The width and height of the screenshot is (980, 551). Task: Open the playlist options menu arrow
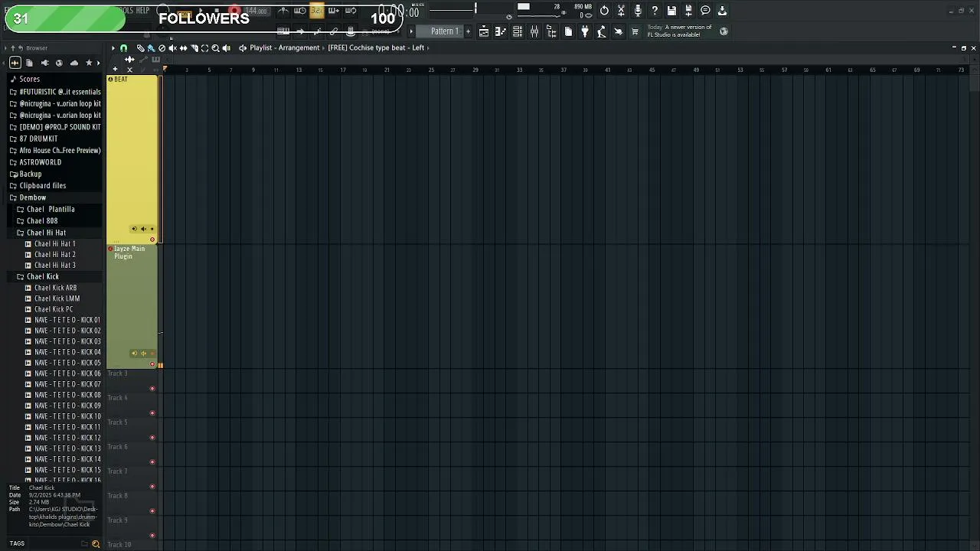113,48
